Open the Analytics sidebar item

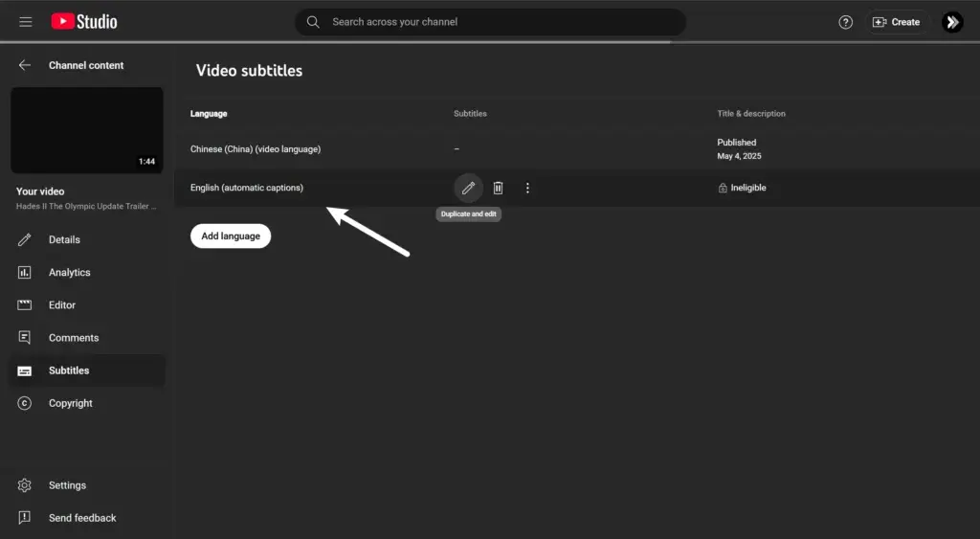point(69,272)
